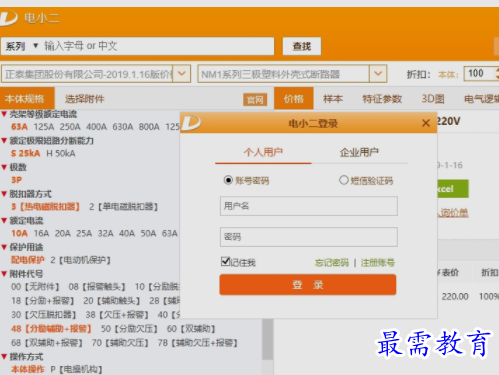This screenshot has height=375, width=499.
Task: Select 50A rated current
Action: tap(148, 233)
